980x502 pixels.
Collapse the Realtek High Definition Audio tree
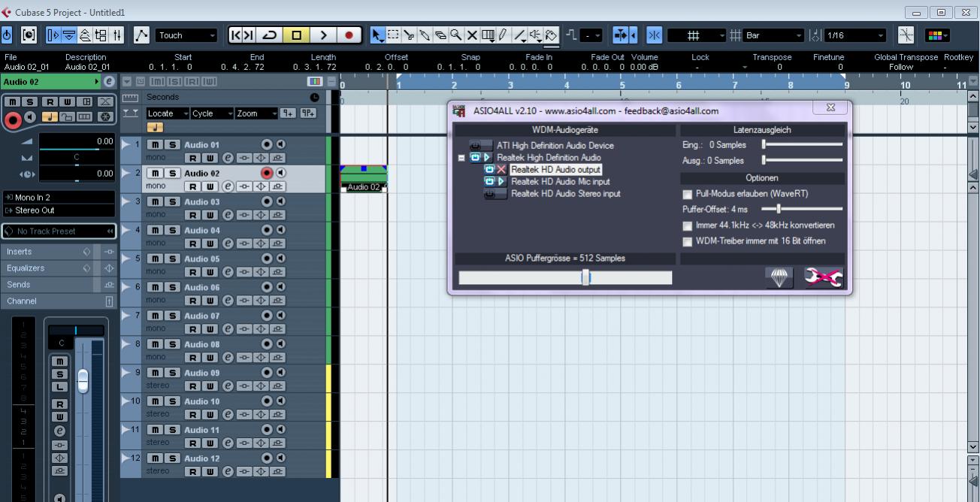(461, 158)
